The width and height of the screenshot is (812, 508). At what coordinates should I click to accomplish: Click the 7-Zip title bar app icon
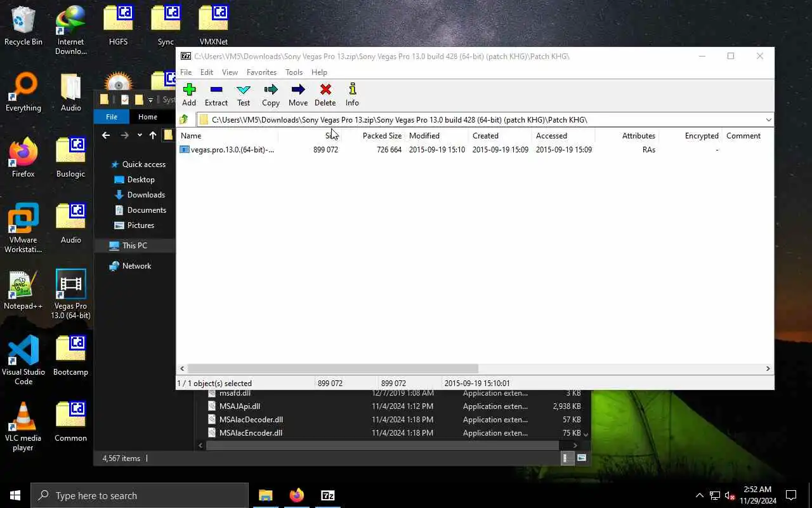tap(186, 56)
